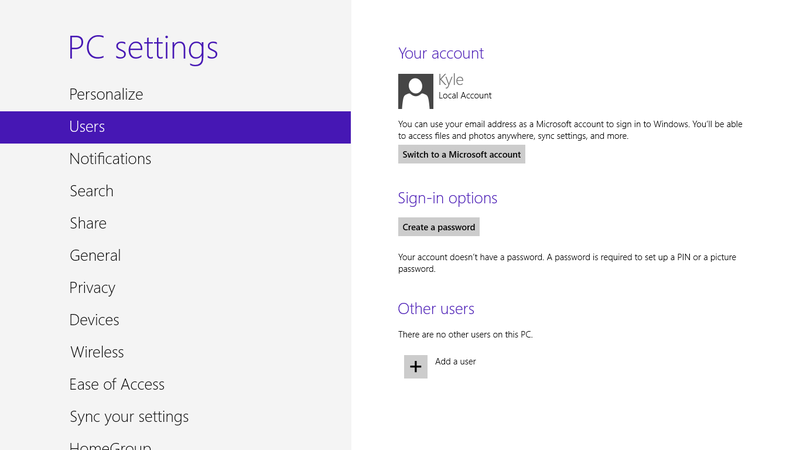
Task: Click the Kyle account name
Action: tap(451, 80)
